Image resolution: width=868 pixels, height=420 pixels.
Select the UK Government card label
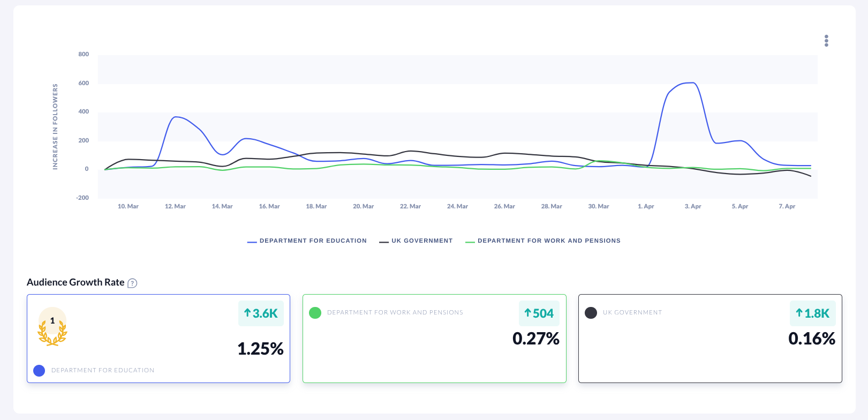[x=632, y=313]
